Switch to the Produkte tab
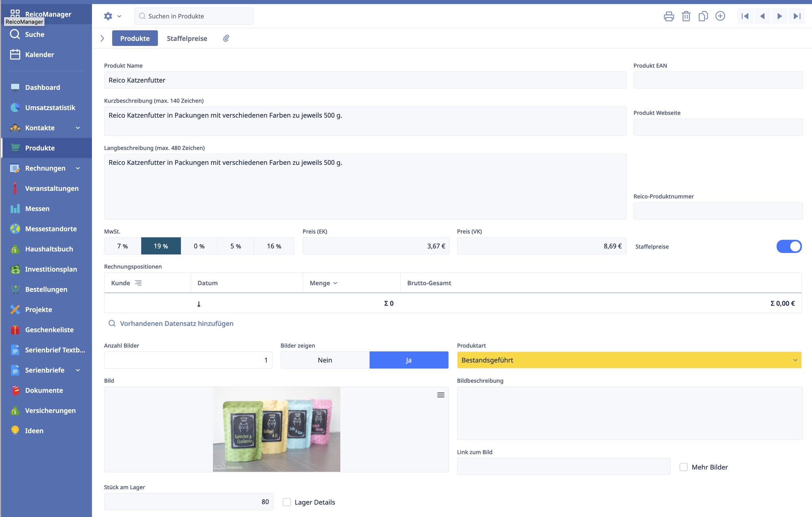Screen dimensions: 812x517 (x=135, y=38)
